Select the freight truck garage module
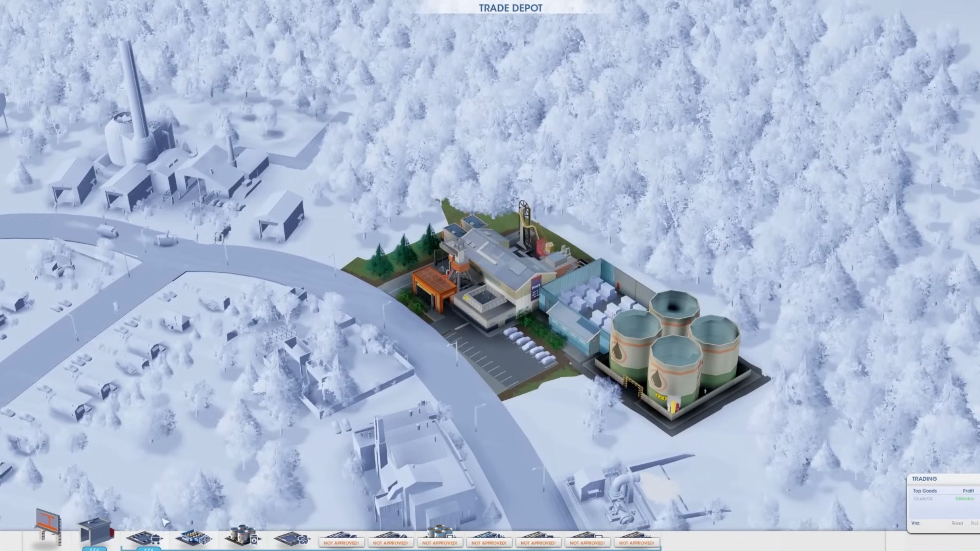980x551 pixels. [x=96, y=532]
